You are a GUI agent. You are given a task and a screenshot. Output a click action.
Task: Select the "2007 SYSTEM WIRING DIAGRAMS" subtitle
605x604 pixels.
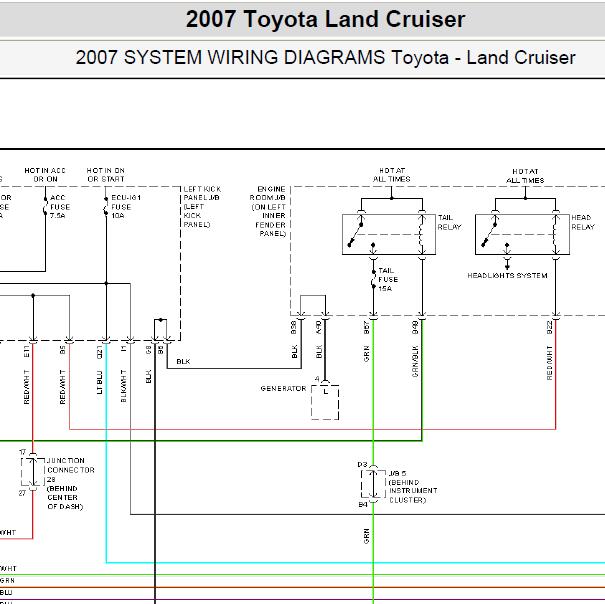pos(230,58)
